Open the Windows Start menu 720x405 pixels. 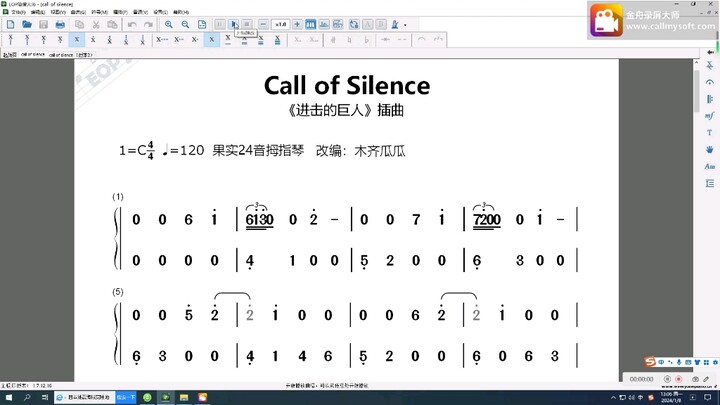9,398
